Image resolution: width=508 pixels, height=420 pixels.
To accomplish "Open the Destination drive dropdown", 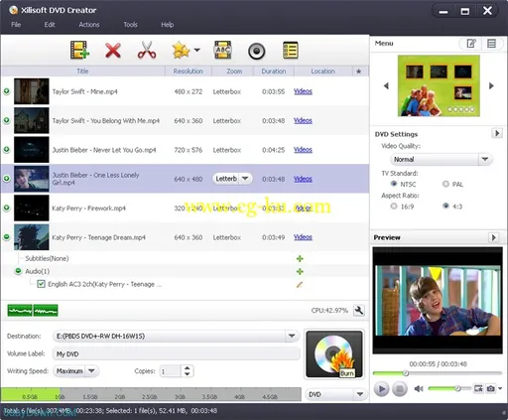I will 292,336.
